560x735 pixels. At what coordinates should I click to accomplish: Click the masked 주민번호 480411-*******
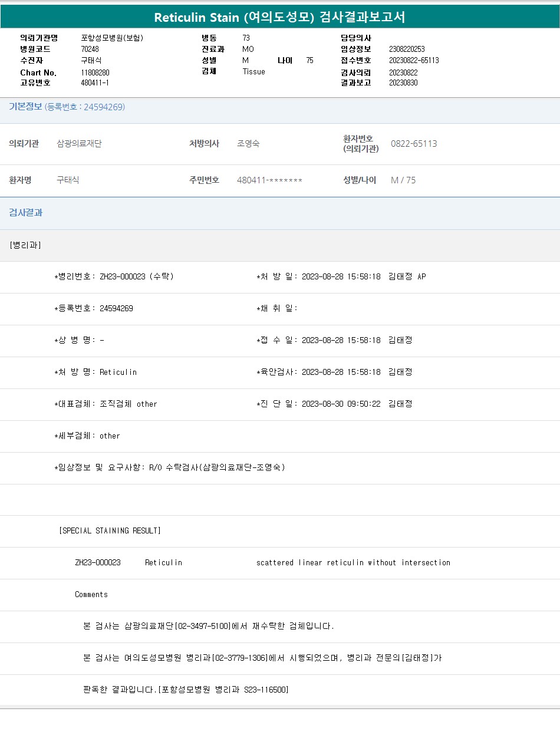point(269,180)
